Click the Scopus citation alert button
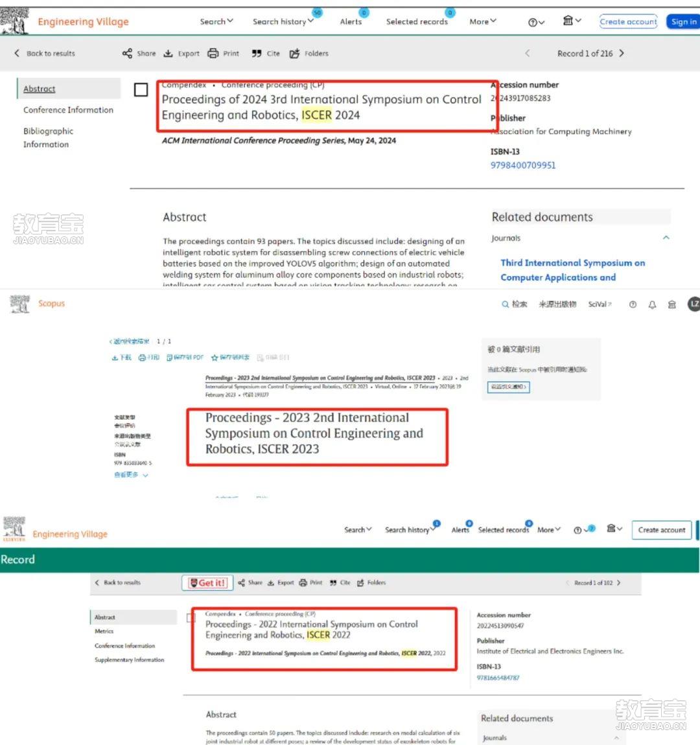700x745 pixels. pyautogui.click(x=508, y=387)
